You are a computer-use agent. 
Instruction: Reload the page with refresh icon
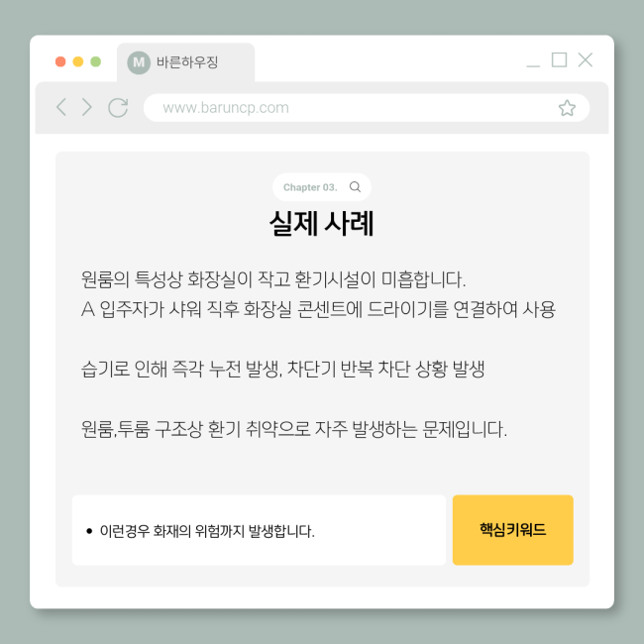click(x=118, y=108)
